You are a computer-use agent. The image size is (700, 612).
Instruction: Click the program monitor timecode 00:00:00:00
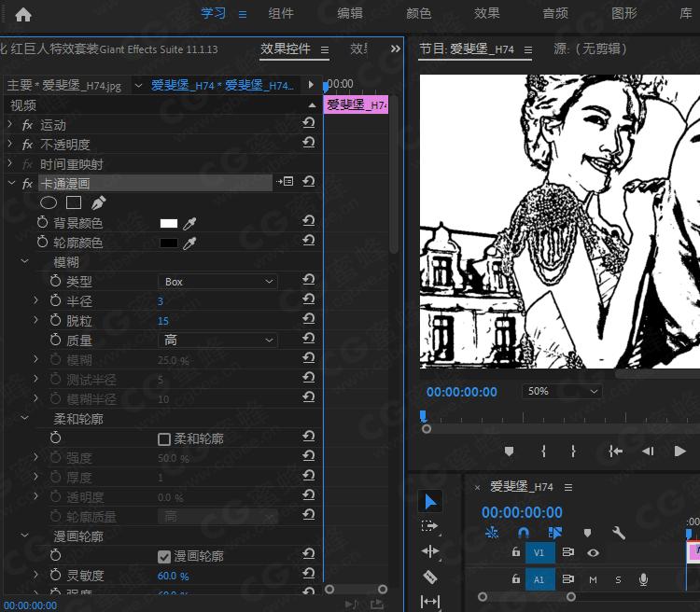(462, 392)
